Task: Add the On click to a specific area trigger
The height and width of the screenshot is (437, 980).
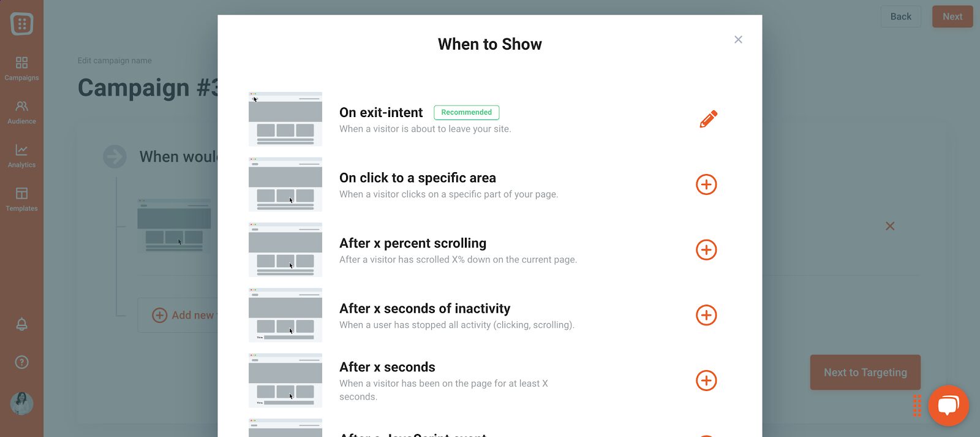Action: point(706,184)
